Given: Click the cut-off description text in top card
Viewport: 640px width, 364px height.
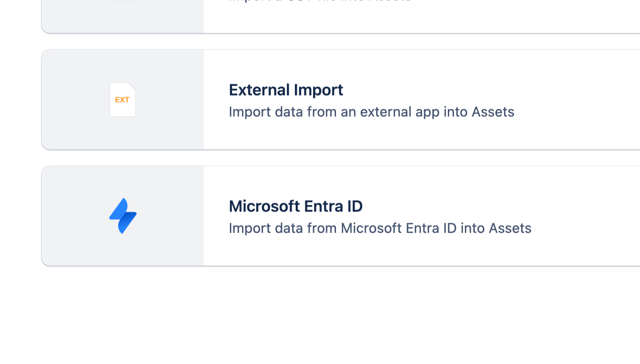Looking at the screenshot, I should [x=320, y=1].
